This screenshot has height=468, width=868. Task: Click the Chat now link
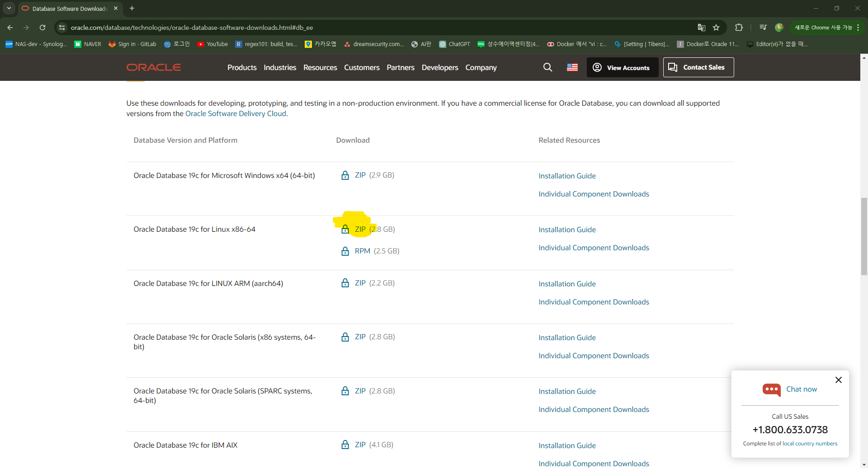tap(802, 389)
